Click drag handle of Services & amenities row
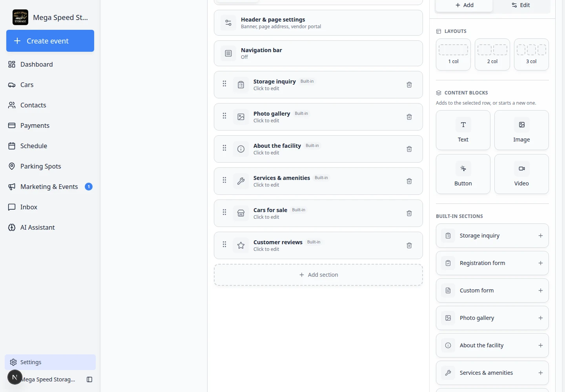The height and width of the screenshot is (392, 565). pos(224,180)
